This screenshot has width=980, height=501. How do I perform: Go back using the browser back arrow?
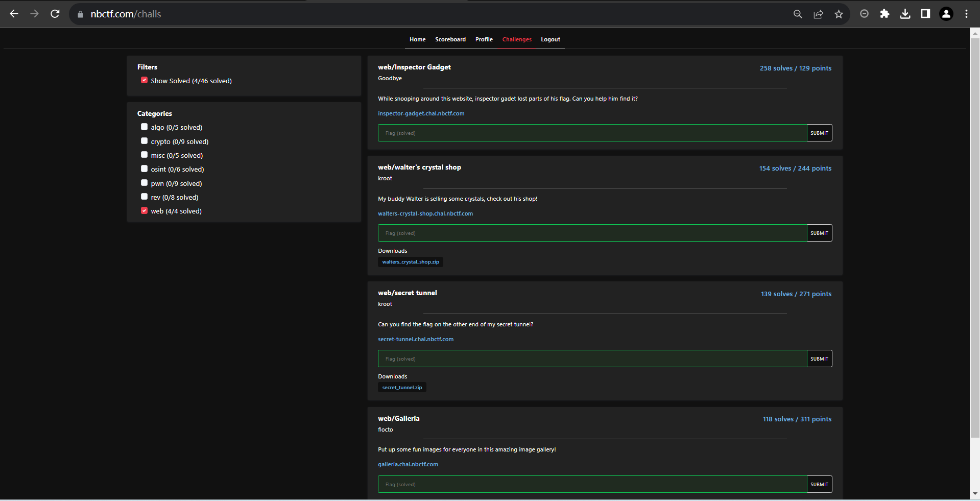click(x=14, y=14)
